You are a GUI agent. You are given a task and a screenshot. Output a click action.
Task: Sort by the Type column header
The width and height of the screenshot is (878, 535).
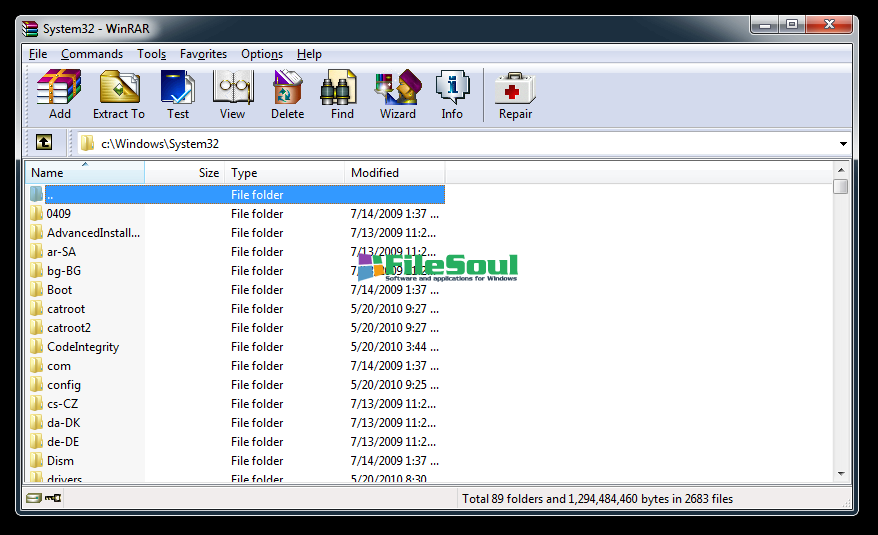click(x=284, y=173)
